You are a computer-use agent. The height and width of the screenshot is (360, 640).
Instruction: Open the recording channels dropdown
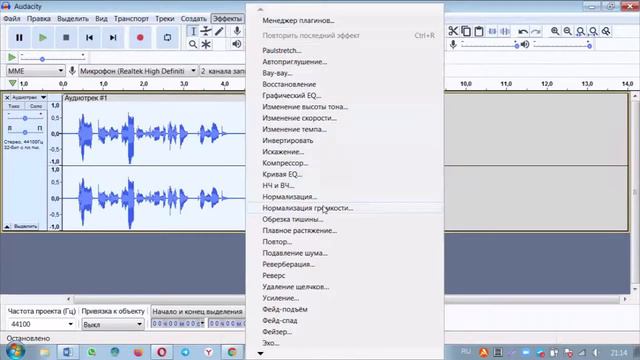pos(222,71)
